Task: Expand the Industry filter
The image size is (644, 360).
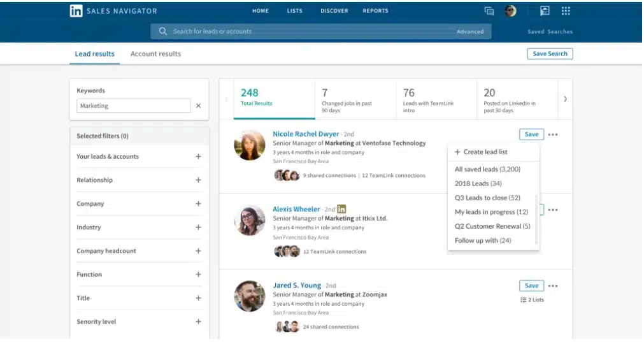Action: pos(198,227)
